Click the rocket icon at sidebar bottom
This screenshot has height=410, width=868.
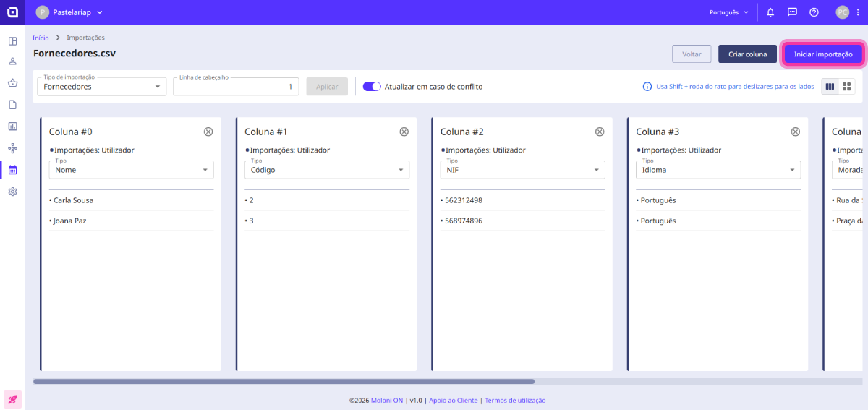[12, 398]
